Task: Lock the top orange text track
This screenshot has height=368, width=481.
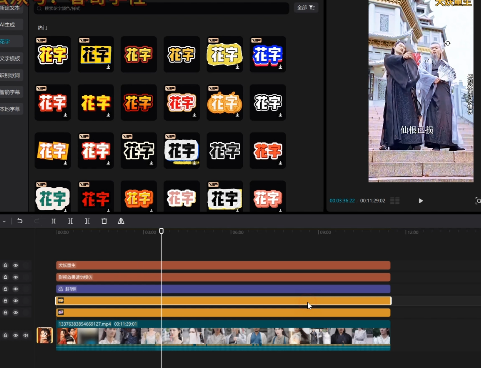Action: 5,265
